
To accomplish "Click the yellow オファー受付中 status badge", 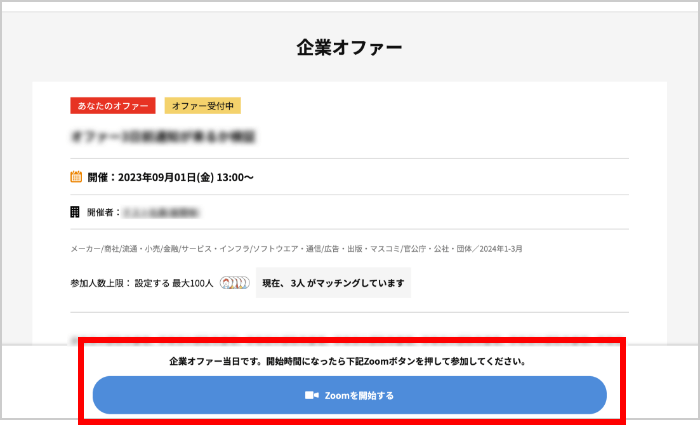I will pyautogui.click(x=203, y=105).
